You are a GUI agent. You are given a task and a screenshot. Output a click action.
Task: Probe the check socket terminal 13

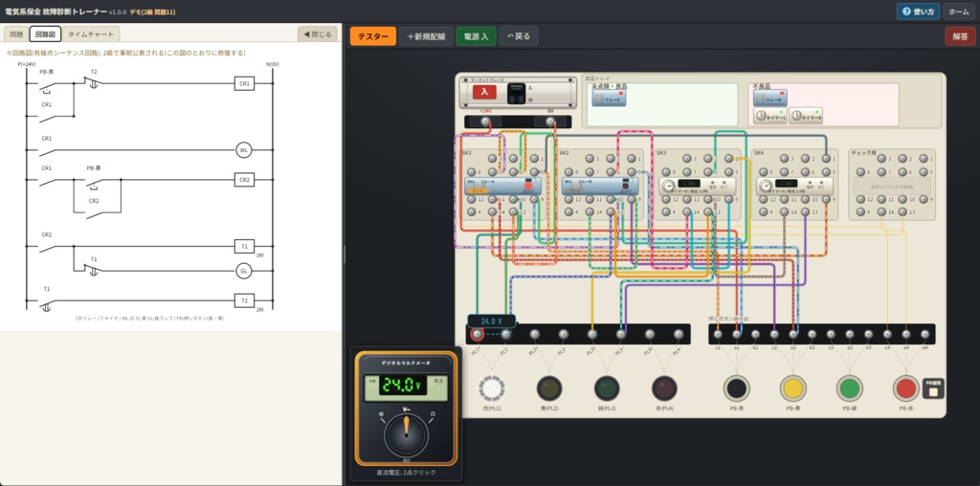click(x=902, y=212)
